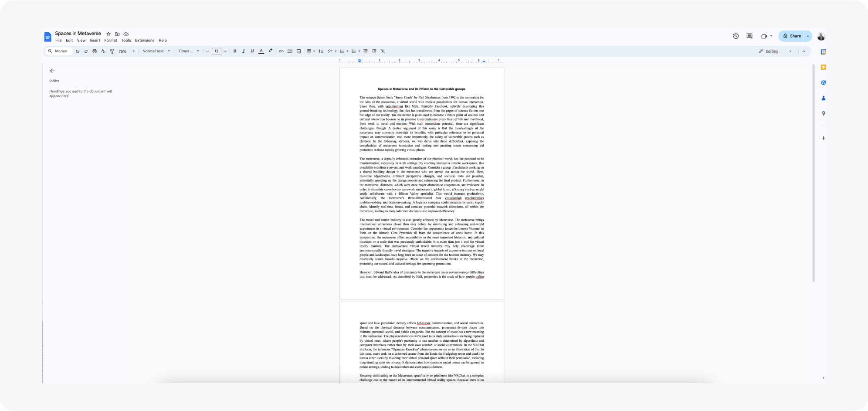Open Google Calendar side panel
Viewport: 868px width, 411px height.
pos(823,52)
